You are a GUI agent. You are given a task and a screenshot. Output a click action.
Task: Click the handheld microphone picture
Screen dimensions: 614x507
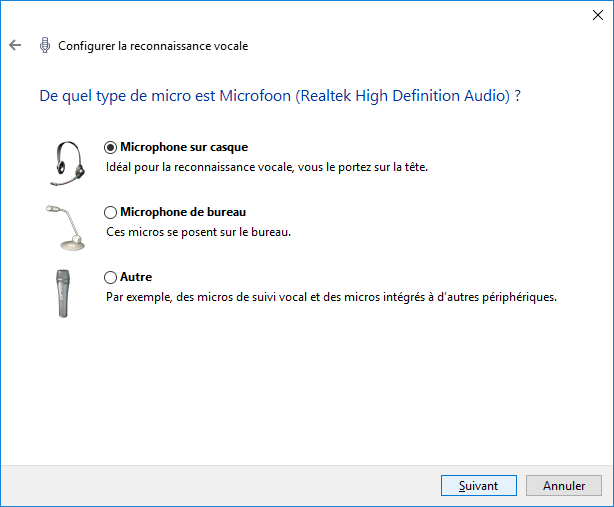[63, 293]
